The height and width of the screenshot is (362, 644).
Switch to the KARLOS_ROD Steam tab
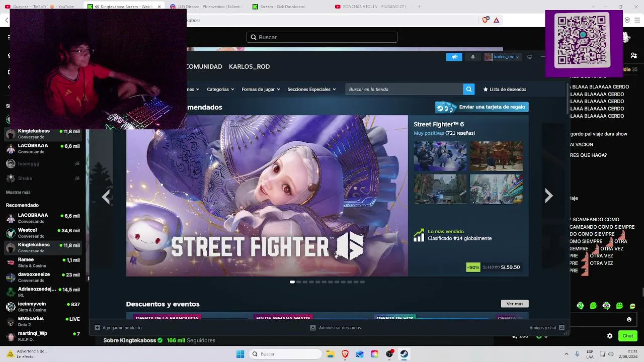249,66
